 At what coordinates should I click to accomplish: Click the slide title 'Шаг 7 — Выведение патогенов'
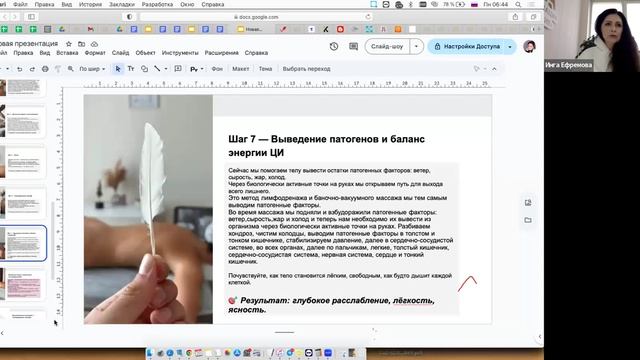point(326,146)
